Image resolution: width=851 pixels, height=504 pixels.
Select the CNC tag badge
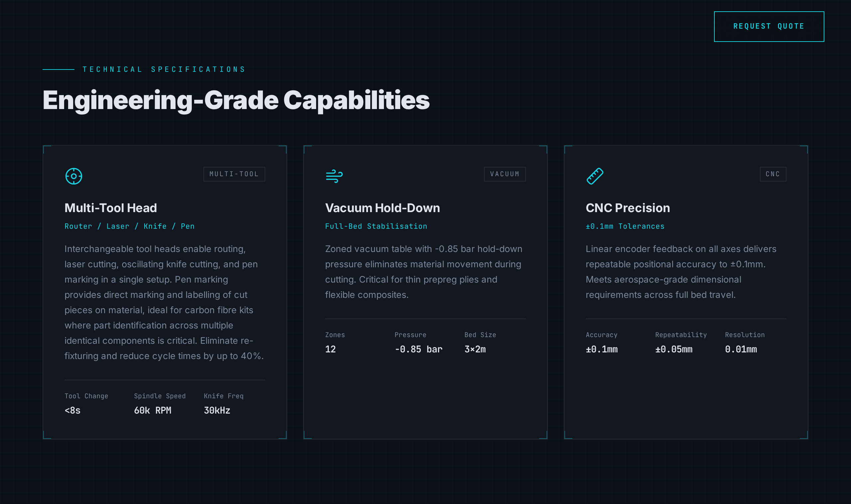[x=773, y=174]
